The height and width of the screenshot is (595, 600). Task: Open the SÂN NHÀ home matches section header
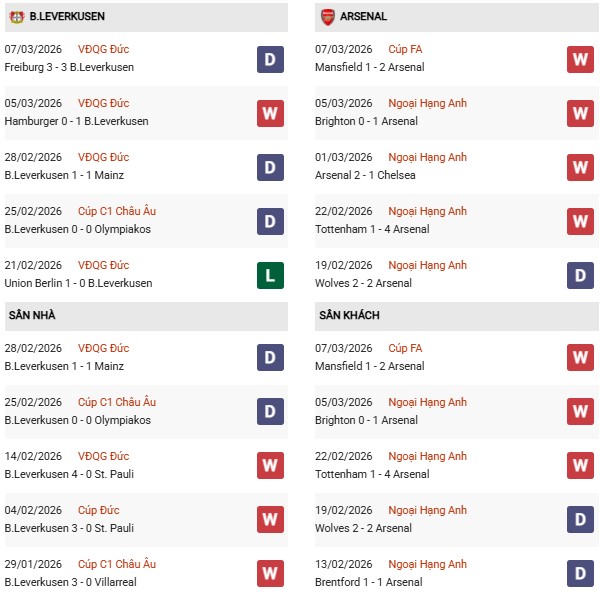click(x=32, y=315)
